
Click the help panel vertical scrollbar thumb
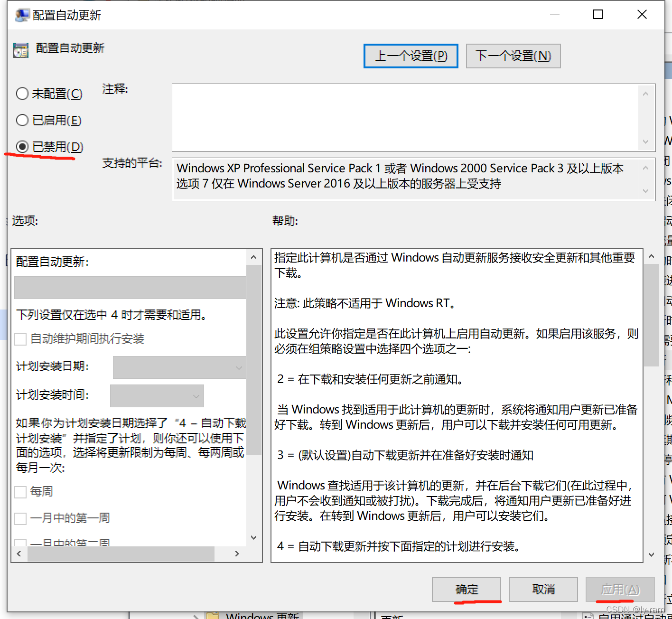[652, 315]
